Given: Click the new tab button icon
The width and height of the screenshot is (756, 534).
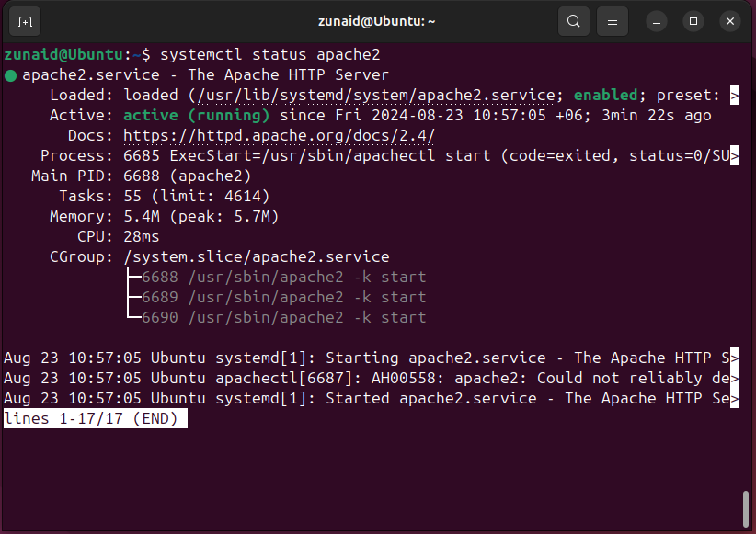Looking at the screenshot, I should click(x=23, y=20).
